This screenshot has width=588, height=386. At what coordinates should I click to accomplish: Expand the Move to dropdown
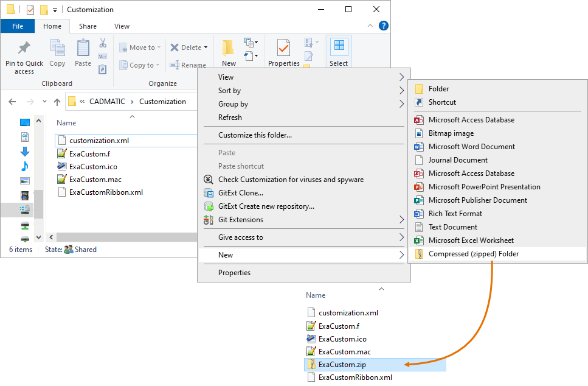[160, 47]
